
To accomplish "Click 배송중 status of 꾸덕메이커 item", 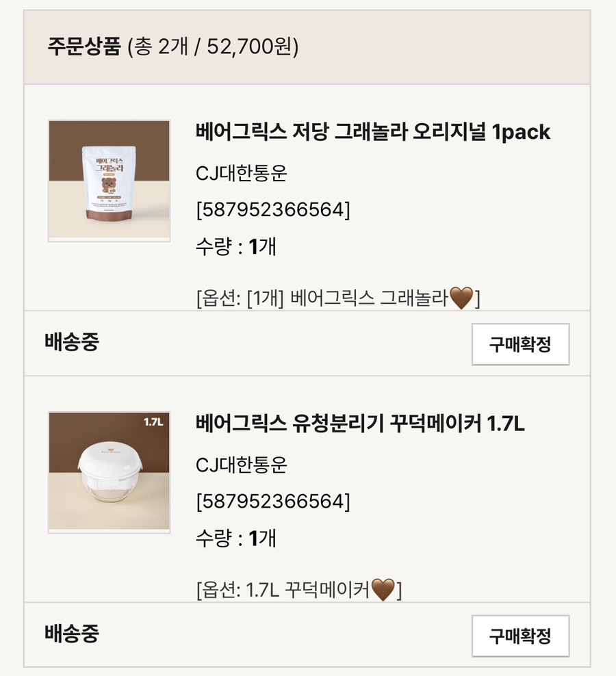I will (72, 634).
